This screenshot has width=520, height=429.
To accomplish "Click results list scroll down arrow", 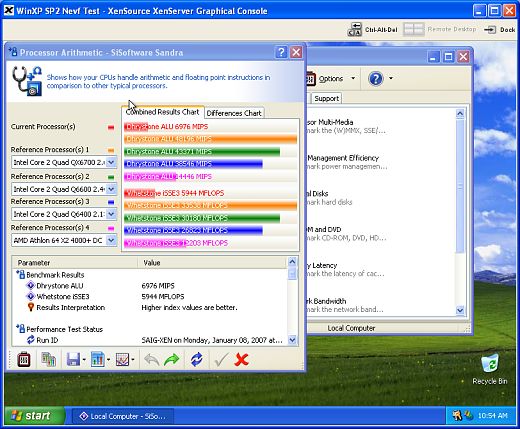I will coord(292,340).
